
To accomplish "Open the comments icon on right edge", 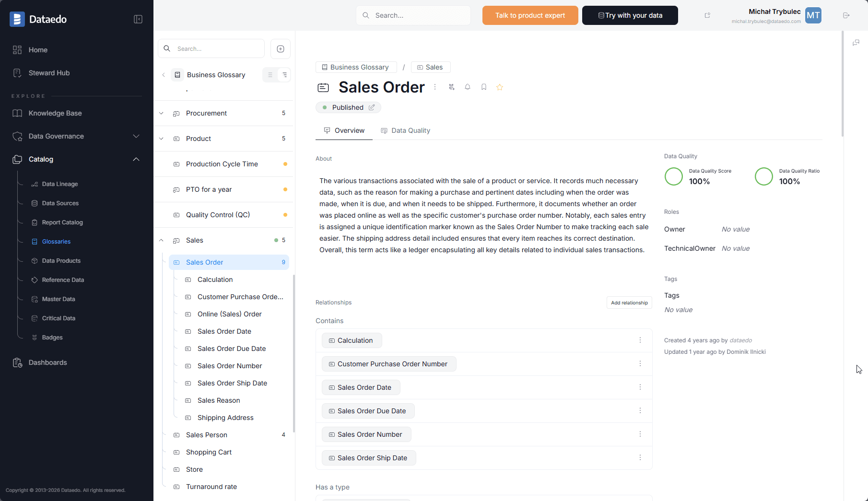I will (856, 43).
